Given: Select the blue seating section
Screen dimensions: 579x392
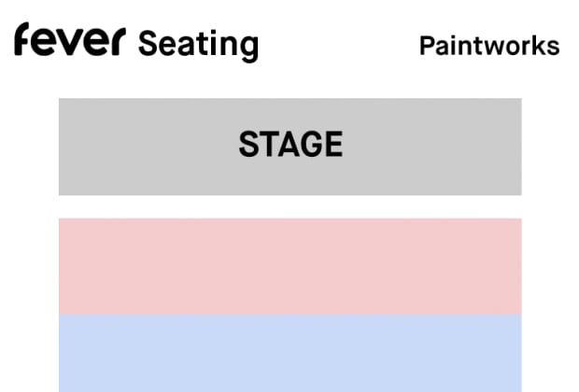Looking at the screenshot, I should [290, 353].
